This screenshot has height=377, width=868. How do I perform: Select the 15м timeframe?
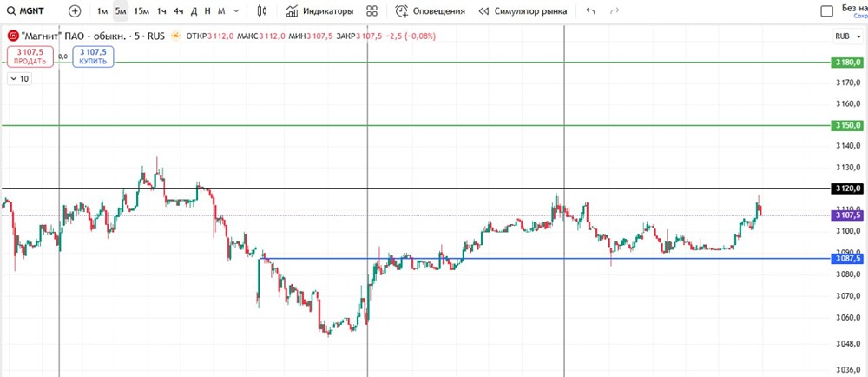point(141,11)
